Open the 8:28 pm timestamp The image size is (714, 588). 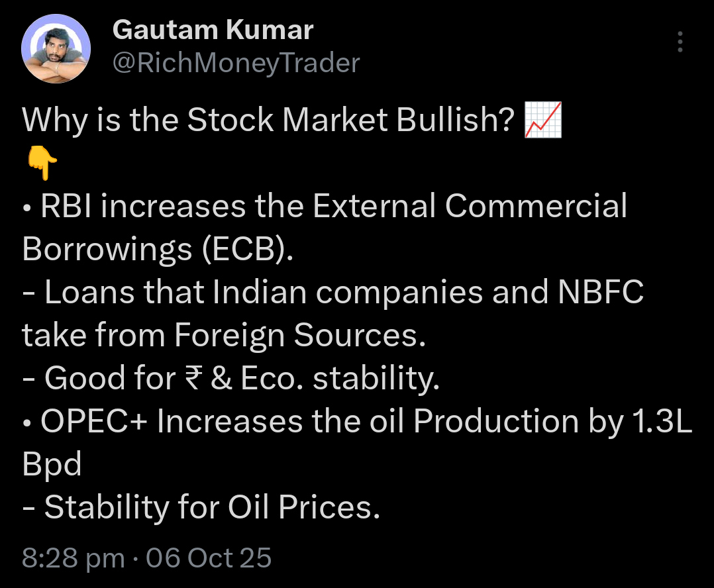pos(73,558)
